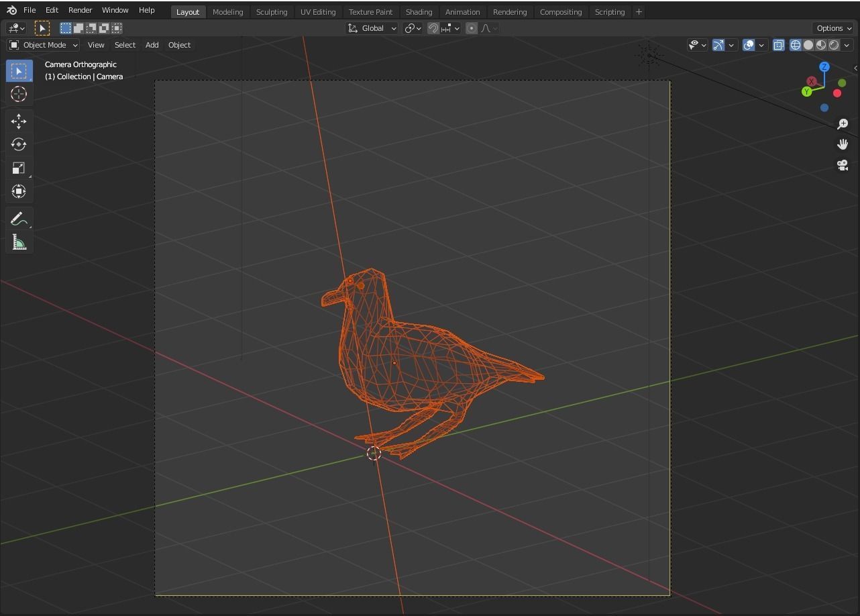The image size is (860, 616).
Task: Switch to material preview shading
Action: point(821,45)
